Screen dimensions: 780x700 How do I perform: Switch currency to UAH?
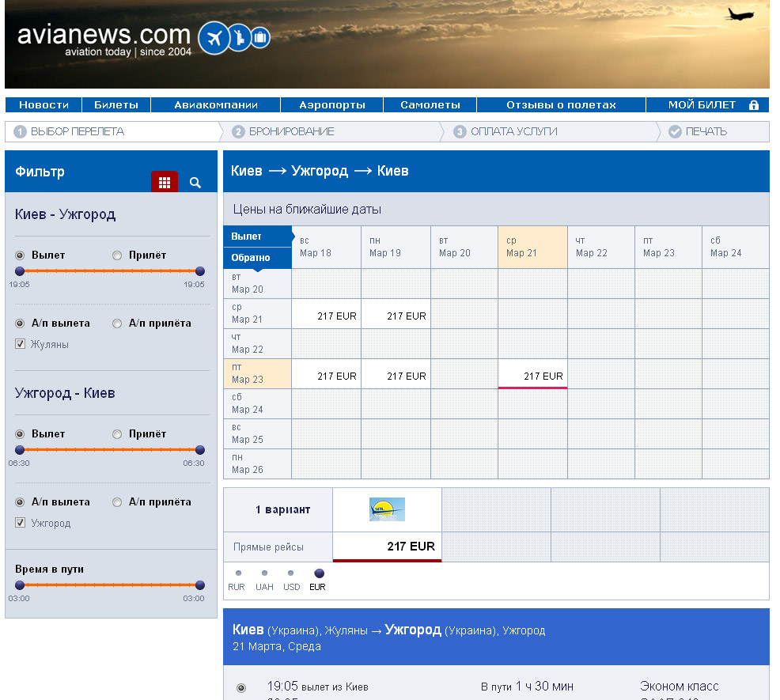[264, 573]
